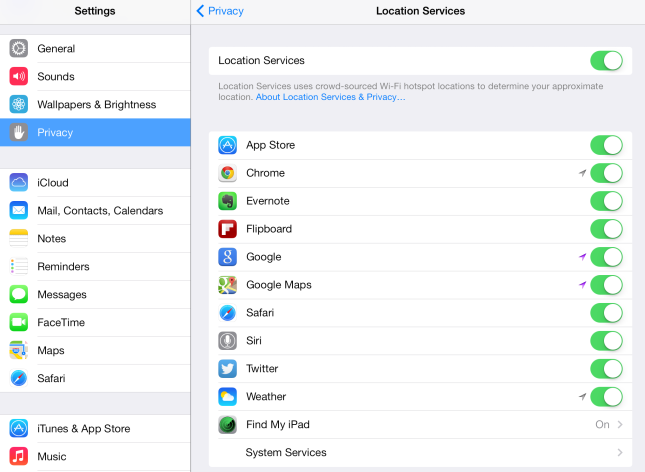The image size is (645, 472).
Task: Open About Location Services & Privacy link
Action: click(x=329, y=97)
